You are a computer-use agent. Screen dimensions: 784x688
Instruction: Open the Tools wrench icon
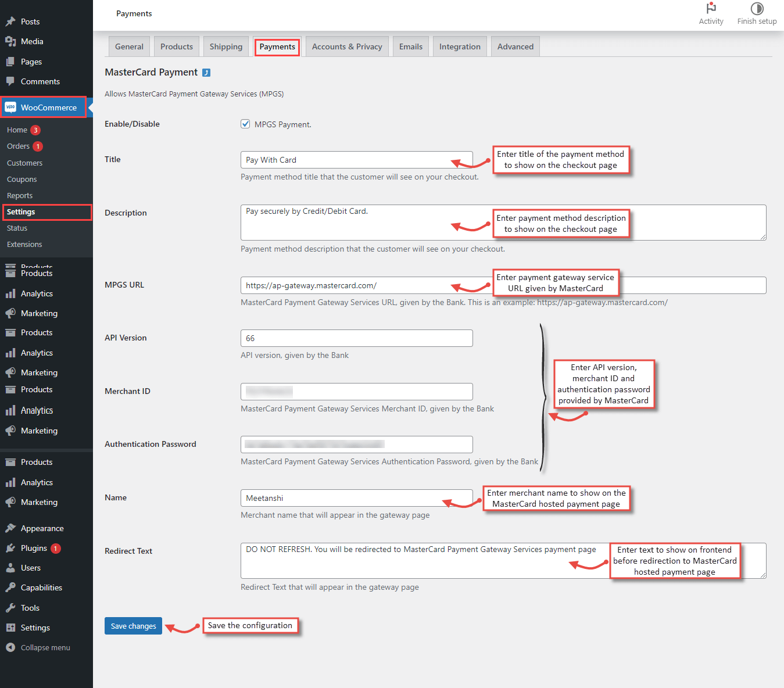10,608
